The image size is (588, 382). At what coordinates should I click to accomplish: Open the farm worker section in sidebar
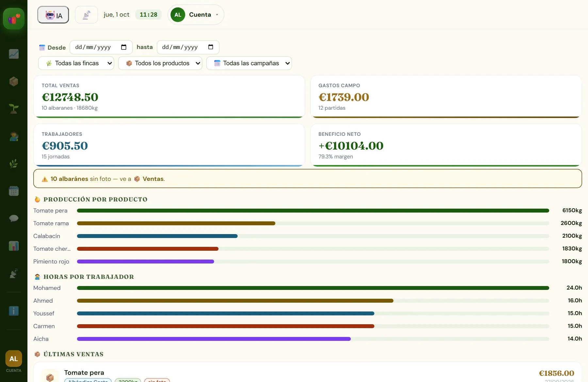14,136
